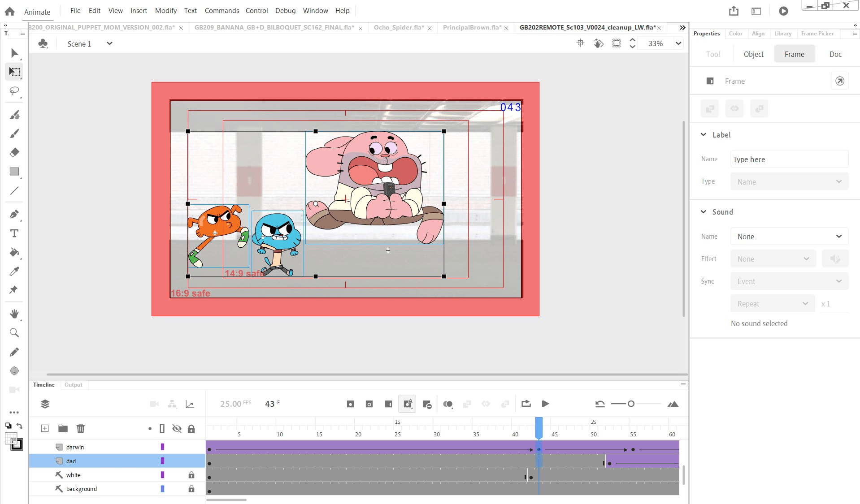Select the Eraser tool

click(x=14, y=152)
